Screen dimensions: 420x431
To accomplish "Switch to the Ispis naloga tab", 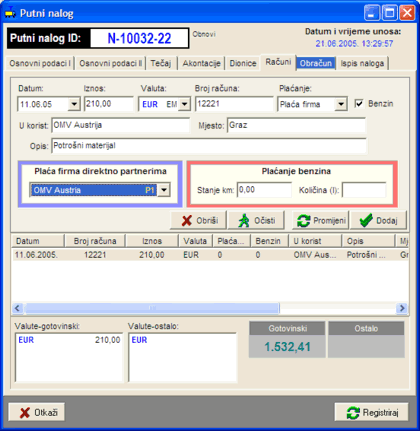I will (x=362, y=63).
